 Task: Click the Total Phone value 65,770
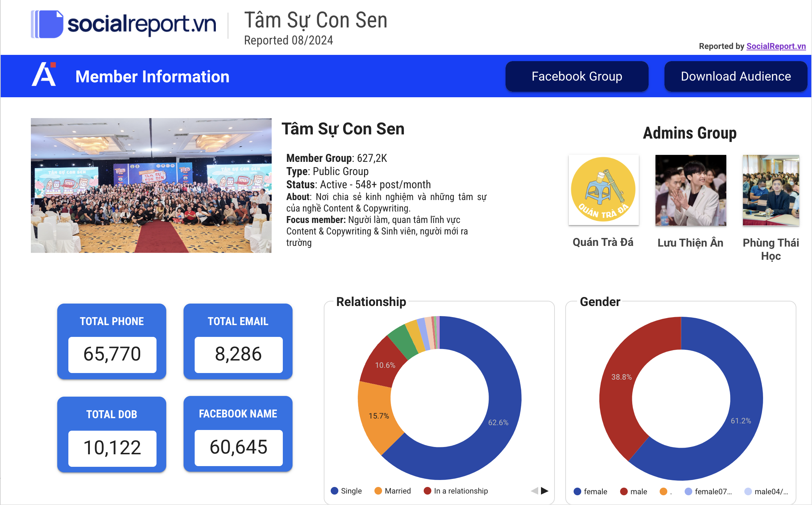[x=112, y=354]
